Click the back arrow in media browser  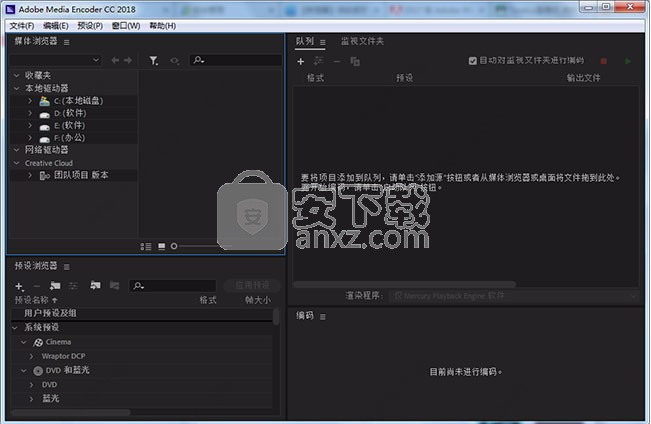[x=115, y=61]
